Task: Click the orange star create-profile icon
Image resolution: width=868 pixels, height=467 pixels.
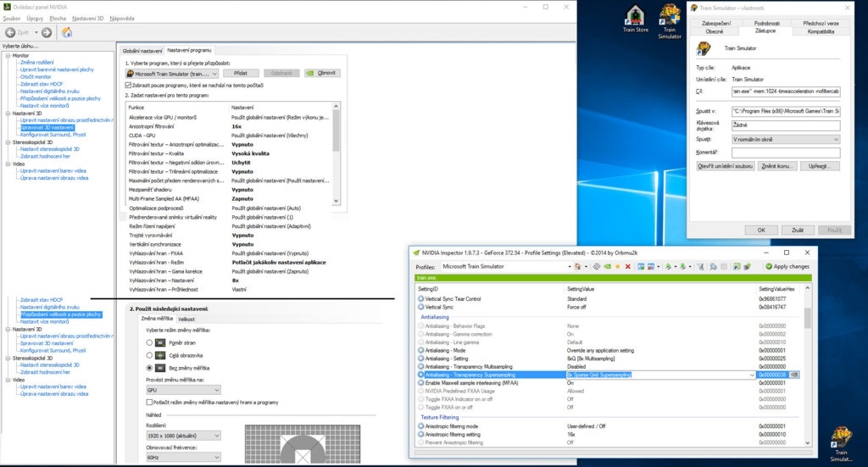Action: (x=617, y=267)
